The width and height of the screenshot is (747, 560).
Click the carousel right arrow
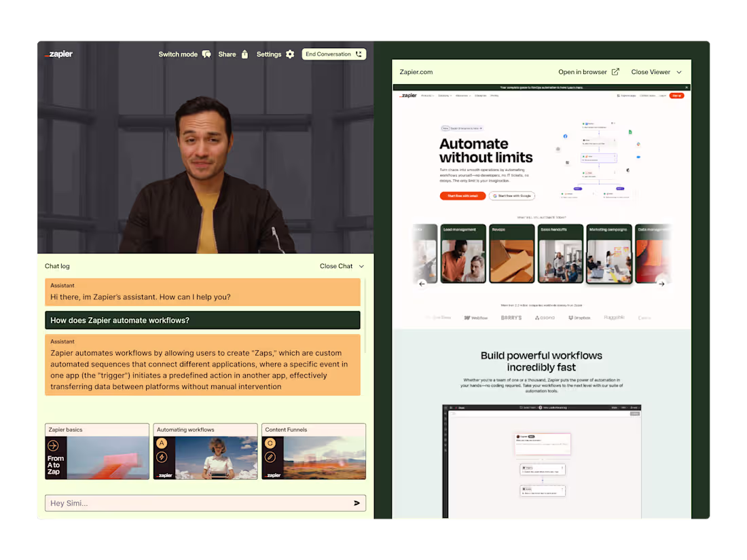pos(661,284)
